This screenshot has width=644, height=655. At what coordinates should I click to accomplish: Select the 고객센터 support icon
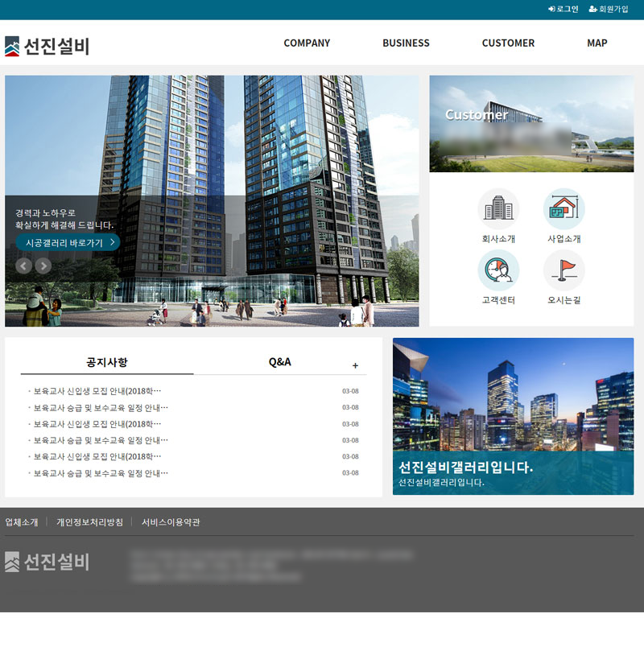pos(498,270)
